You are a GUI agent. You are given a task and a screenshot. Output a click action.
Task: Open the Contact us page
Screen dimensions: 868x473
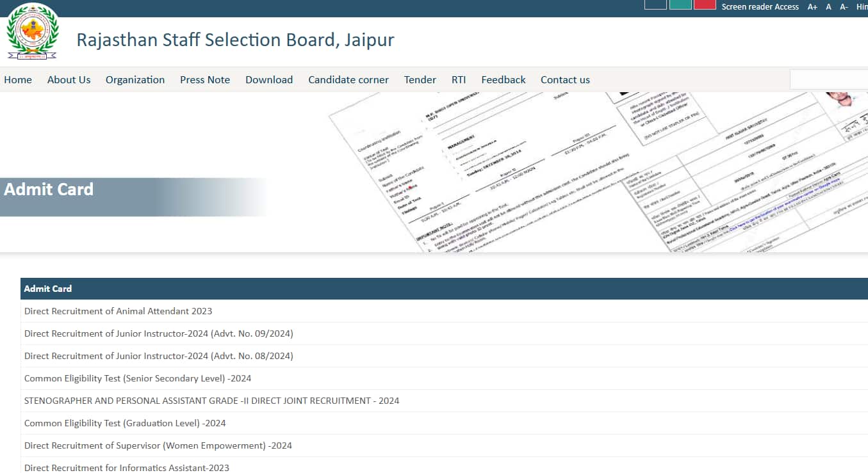(x=565, y=80)
